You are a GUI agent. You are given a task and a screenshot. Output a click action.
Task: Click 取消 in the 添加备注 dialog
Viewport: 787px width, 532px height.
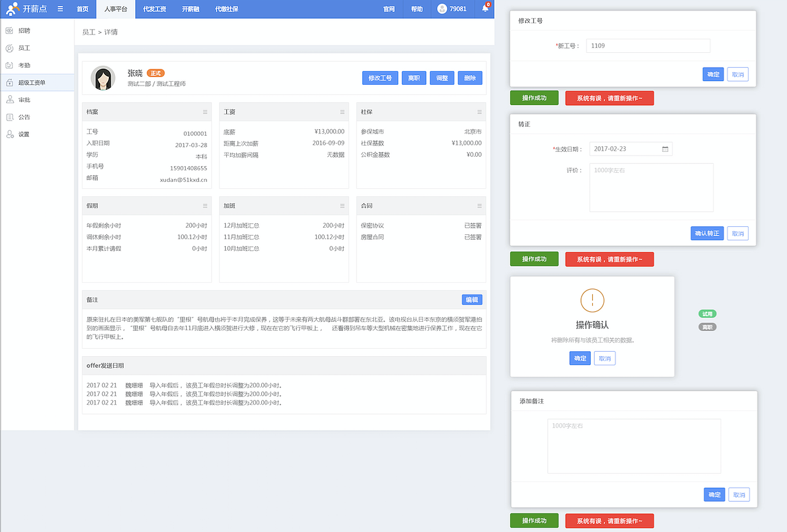click(x=739, y=494)
